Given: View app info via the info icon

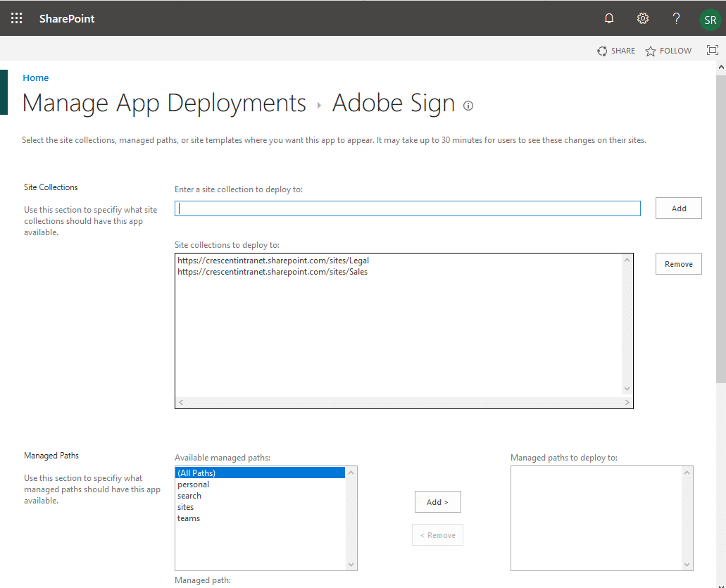Looking at the screenshot, I should [x=468, y=106].
